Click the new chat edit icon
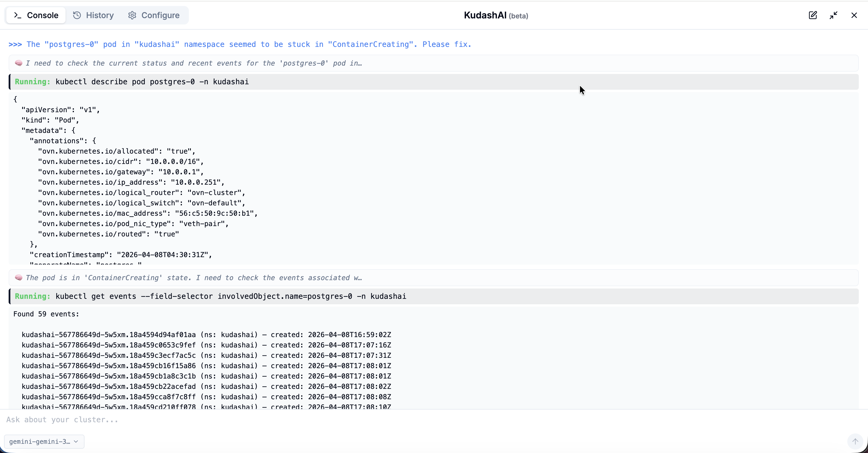The height and width of the screenshot is (453, 868). click(x=813, y=15)
